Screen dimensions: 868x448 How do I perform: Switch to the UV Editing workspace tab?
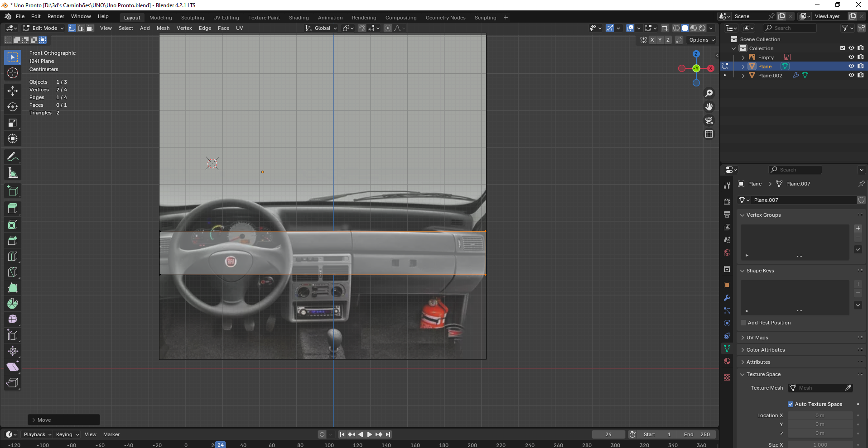click(226, 18)
